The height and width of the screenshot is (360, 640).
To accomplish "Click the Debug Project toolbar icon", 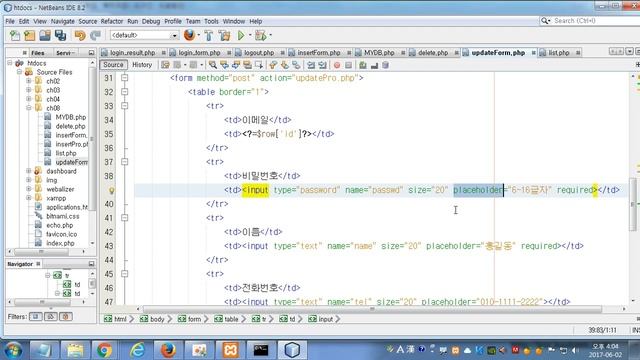I will 260,36.
